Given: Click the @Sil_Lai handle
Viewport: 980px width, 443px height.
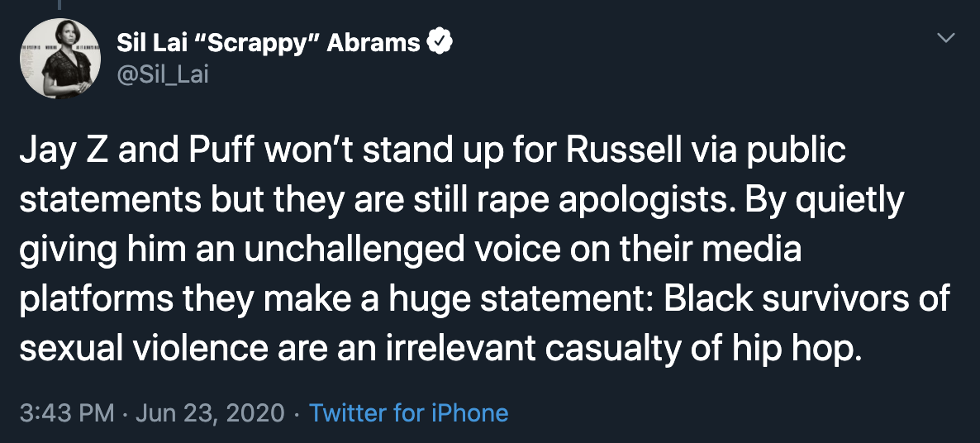Looking at the screenshot, I should coord(164,74).
